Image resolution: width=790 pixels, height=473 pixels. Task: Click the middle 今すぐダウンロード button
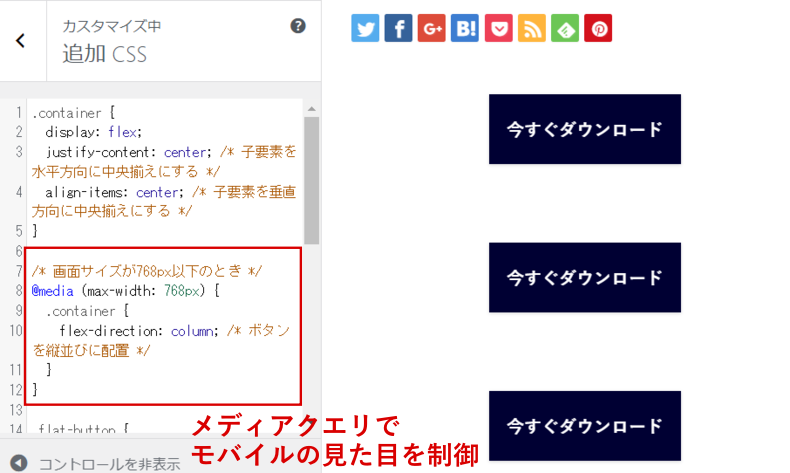pyautogui.click(x=584, y=278)
